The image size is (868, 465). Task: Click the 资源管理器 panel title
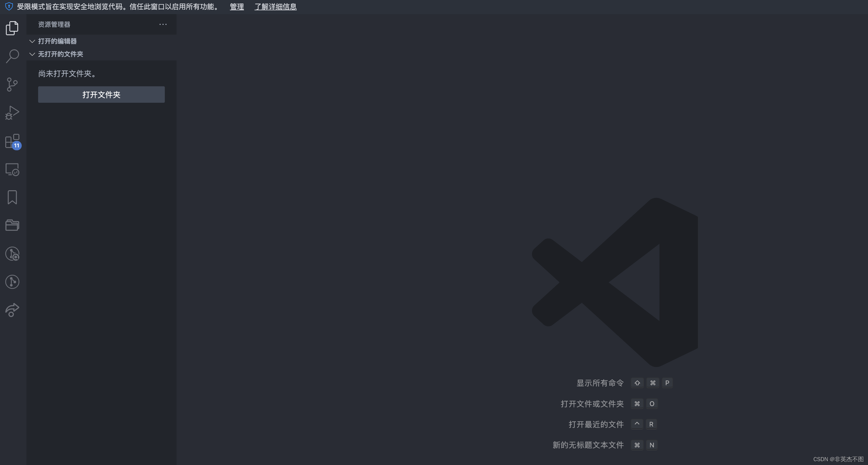coord(54,24)
